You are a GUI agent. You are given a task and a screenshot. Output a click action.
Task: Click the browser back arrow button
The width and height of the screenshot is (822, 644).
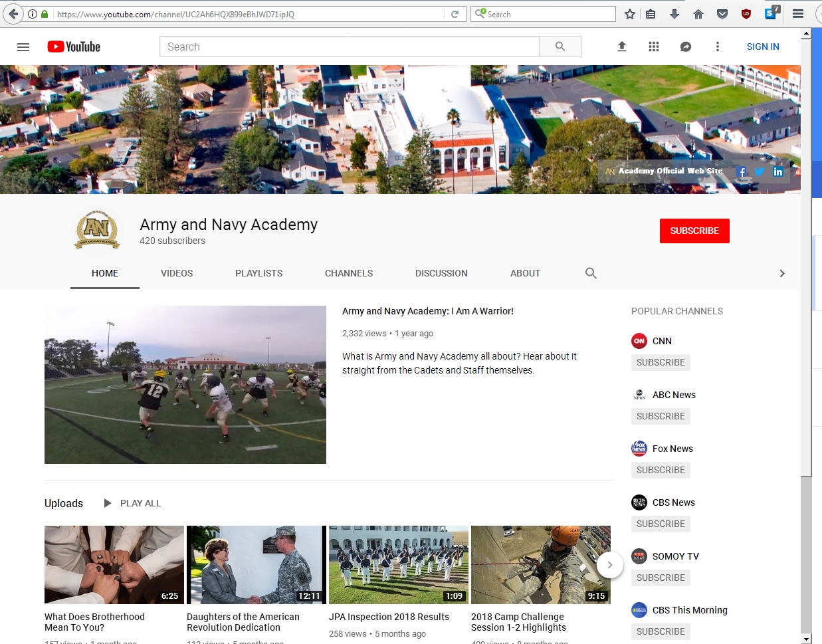(x=13, y=14)
